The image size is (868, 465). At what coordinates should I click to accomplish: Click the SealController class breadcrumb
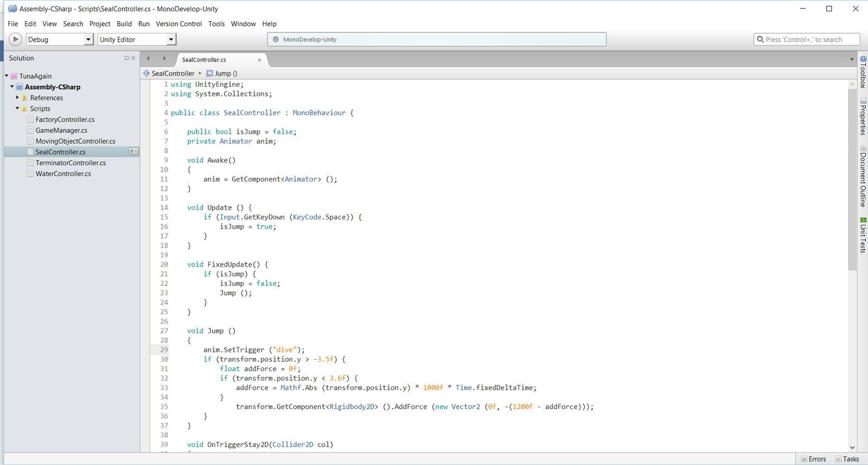[x=169, y=73]
